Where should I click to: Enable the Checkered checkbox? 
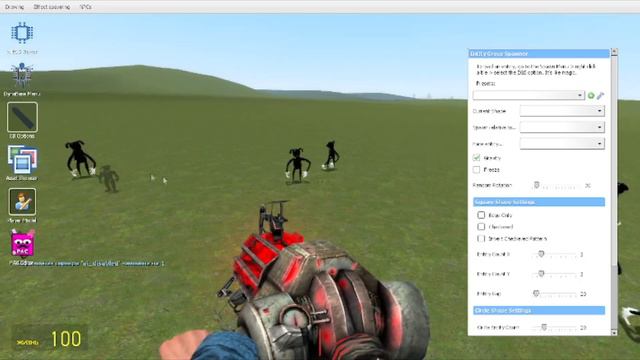[481, 227]
